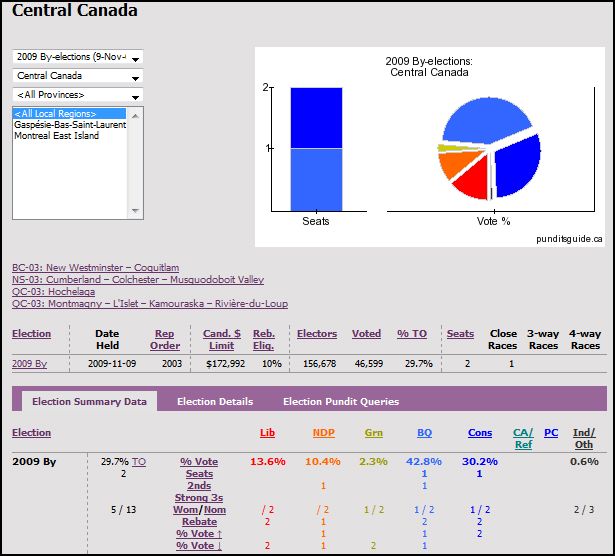Click the list box scroll up arrow
615x556 pixels.
pyautogui.click(x=135, y=116)
